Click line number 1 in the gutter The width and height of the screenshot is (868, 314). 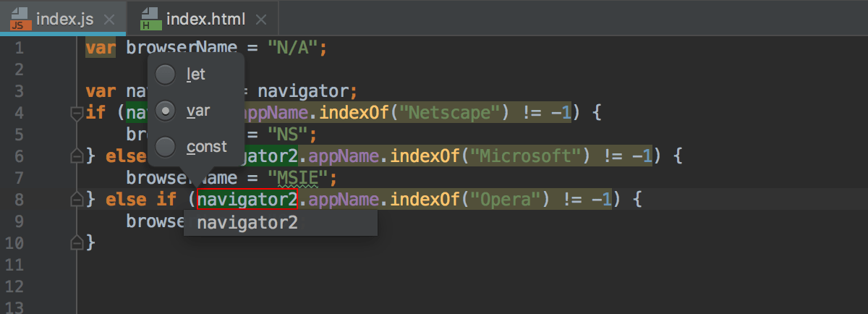pyautogui.click(x=19, y=48)
